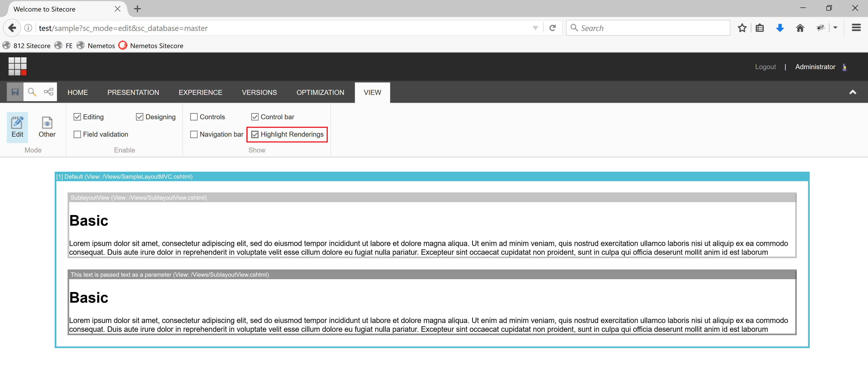Viewport: 868px width, 365px height.
Task: Uncheck the Highlight Renderings checkbox
Action: [x=255, y=134]
